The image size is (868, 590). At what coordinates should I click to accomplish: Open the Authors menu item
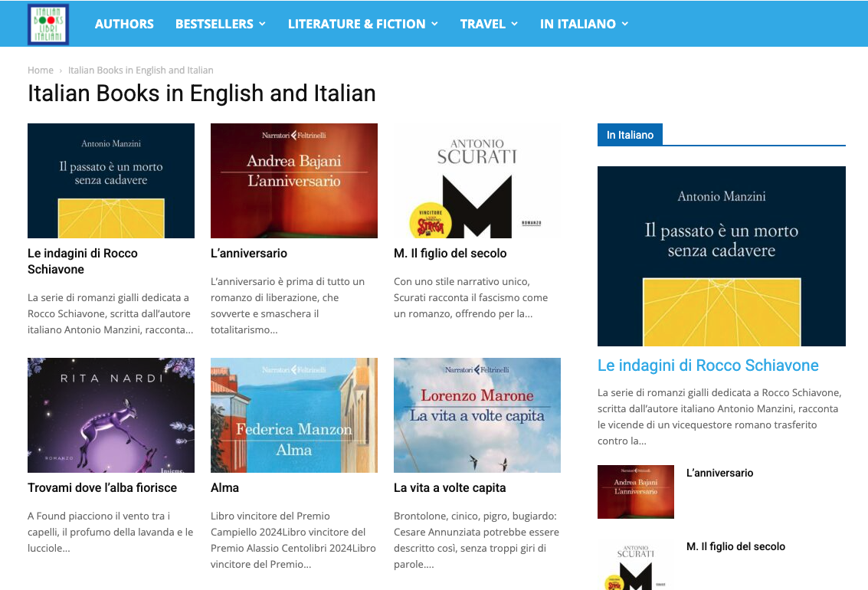click(124, 24)
